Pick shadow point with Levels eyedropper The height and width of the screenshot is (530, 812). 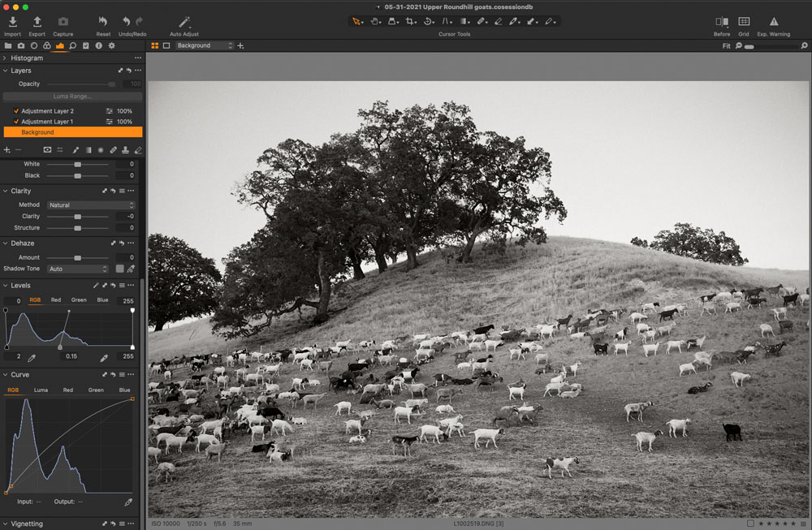pyautogui.click(x=32, y=357)
